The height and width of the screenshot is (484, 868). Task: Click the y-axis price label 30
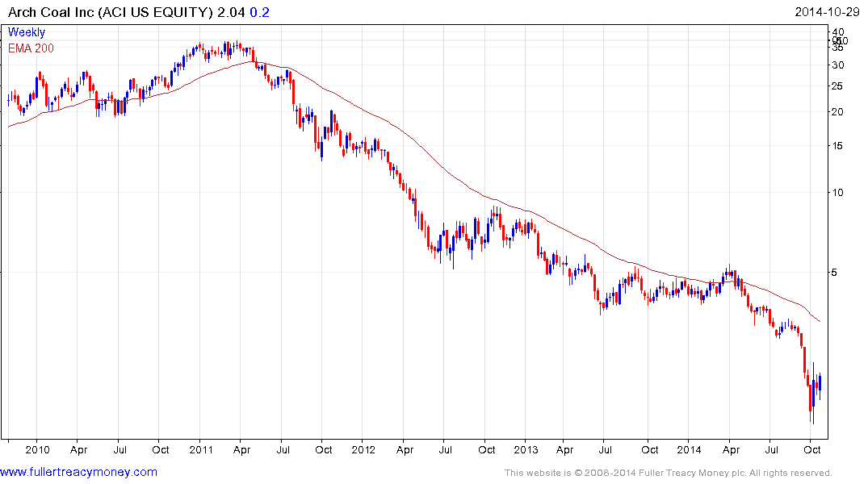(838, 65)
